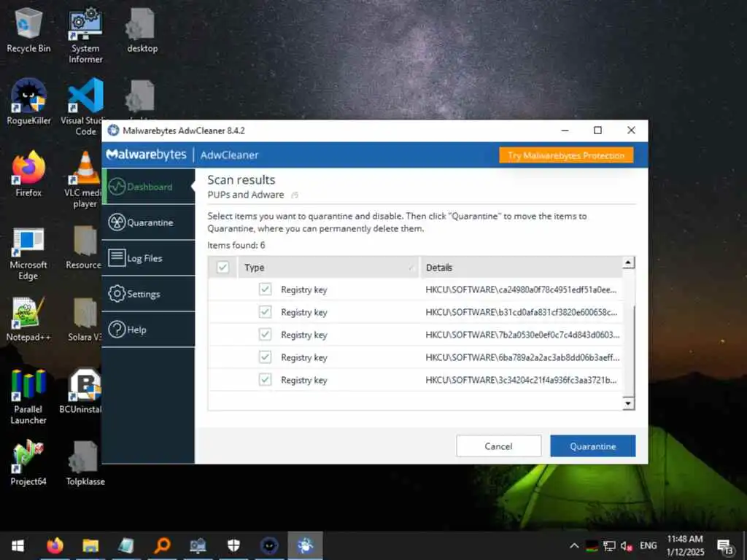Uncheck the registry key 6ba789a2a2ac entry
Viewport: 747px width, 560px height.
pyautogui.click(x=265, y=357)
